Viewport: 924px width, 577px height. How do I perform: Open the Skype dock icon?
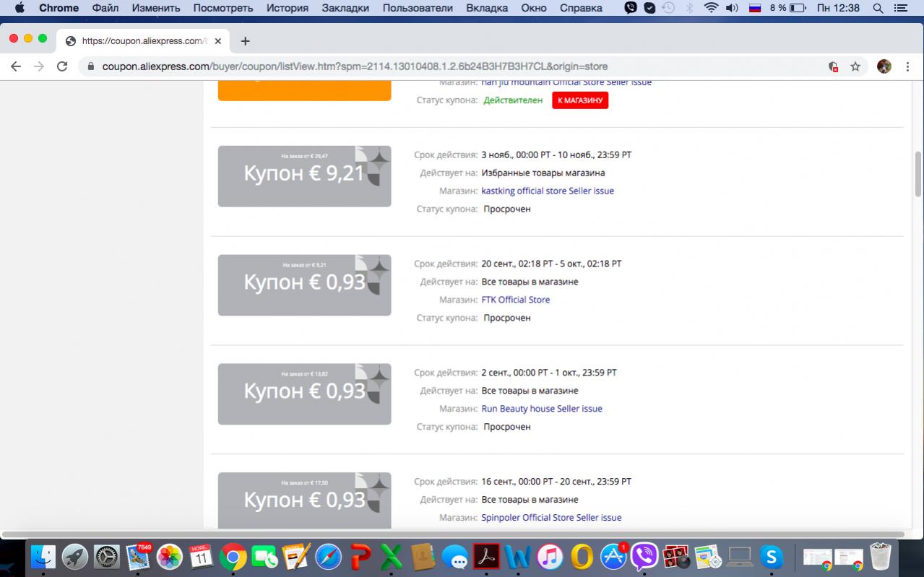coord(772,557)
